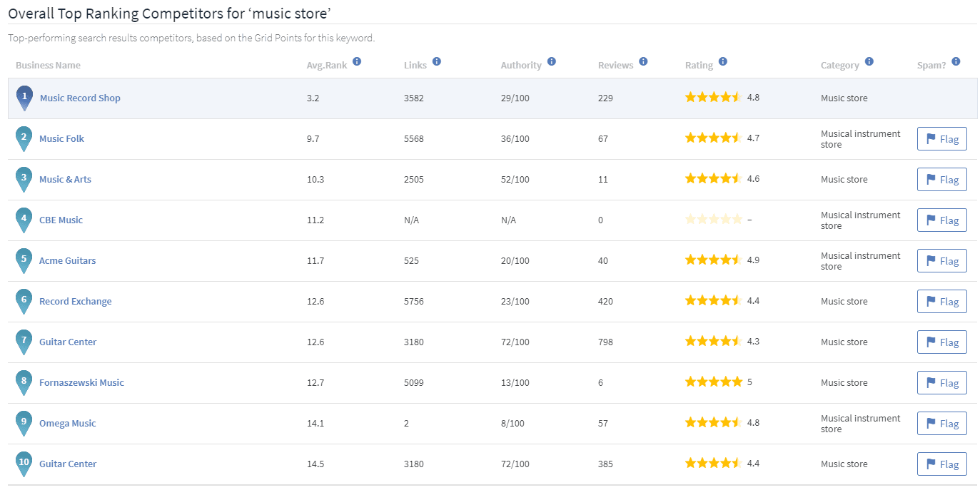Image resolution: width=980 pixels, height=490 pixels.
Task: Open the Music & Arts business link
Action: pos(65,180)
